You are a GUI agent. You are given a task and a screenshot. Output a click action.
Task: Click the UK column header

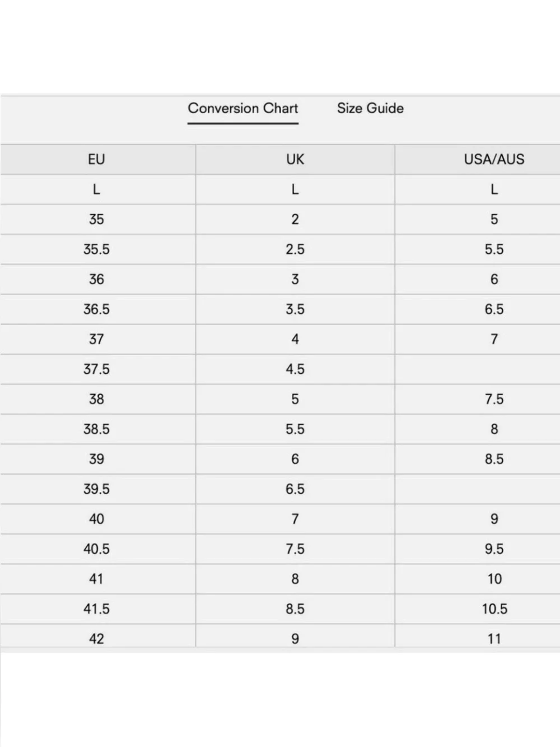pos(295,160)
